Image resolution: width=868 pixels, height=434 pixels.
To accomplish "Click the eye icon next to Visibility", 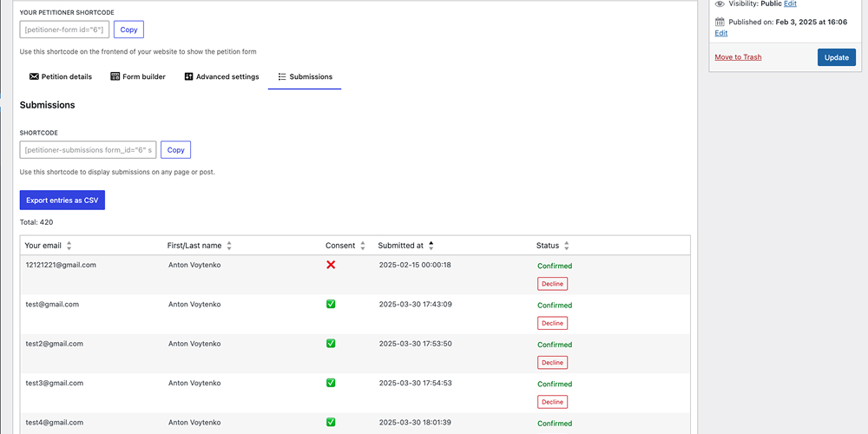I will click(720, 3).
